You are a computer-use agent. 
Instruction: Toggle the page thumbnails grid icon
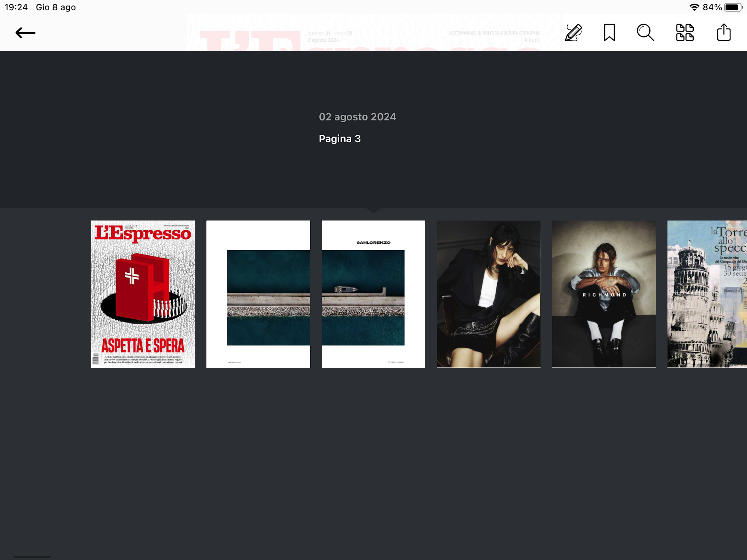[685, 33]
